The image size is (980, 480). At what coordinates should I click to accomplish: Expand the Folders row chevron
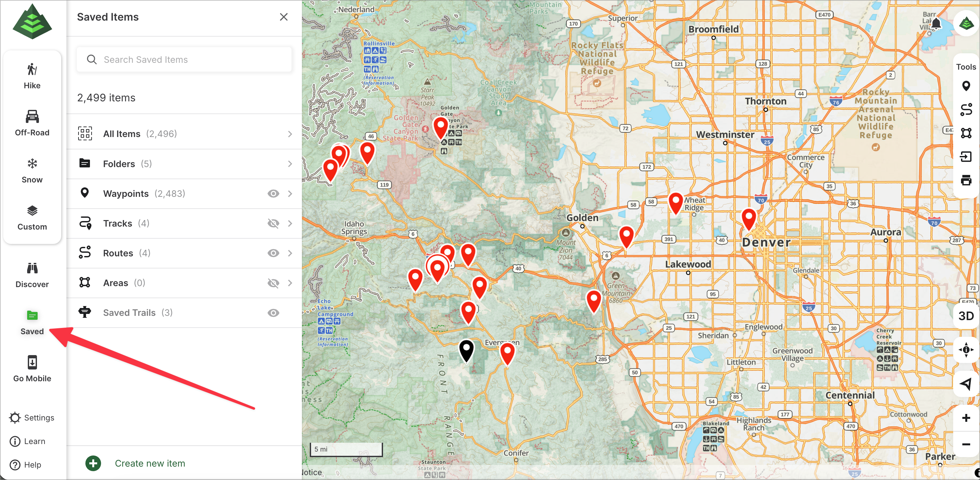click(x=290, y=164)
